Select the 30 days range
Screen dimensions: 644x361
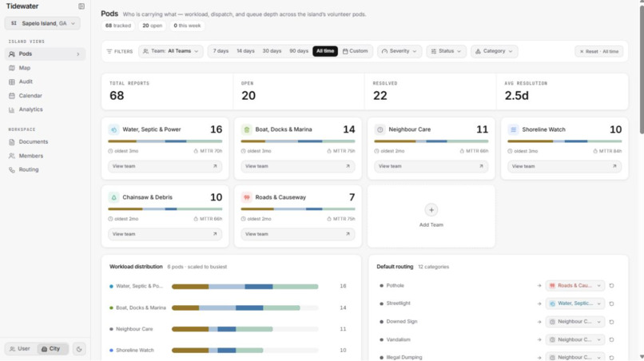coord(272,51)
